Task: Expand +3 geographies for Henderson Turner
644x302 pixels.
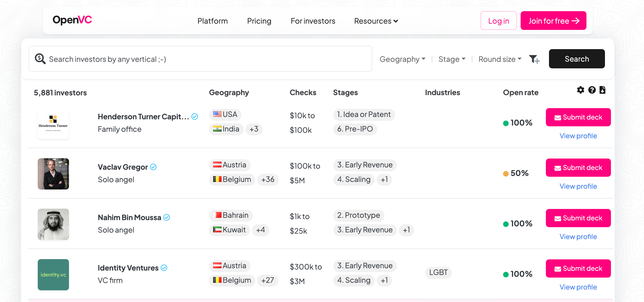Action: tap(254, 129)
